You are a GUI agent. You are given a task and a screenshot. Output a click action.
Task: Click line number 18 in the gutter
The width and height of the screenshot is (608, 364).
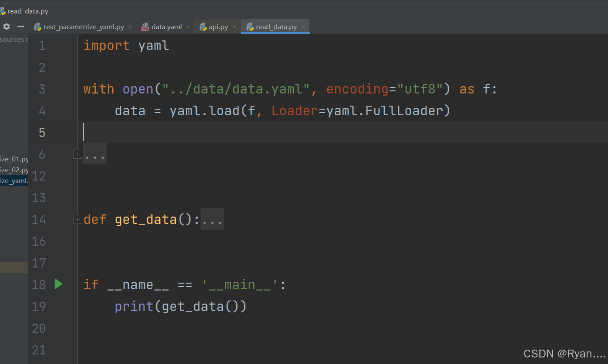click(39, 284)
